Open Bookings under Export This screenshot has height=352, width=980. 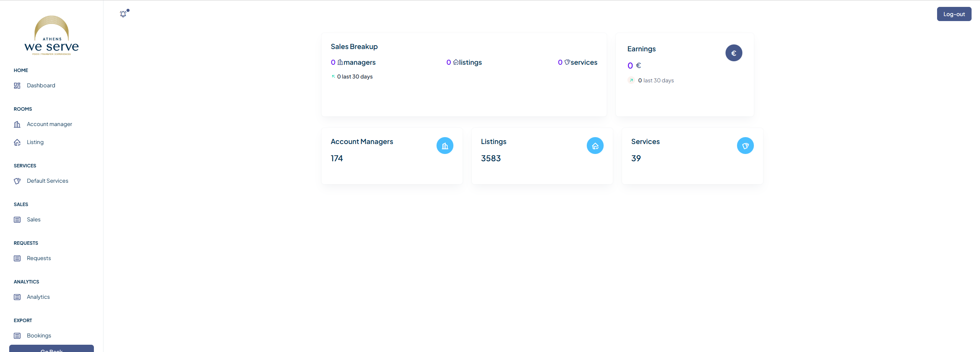(x=39, y=336)
